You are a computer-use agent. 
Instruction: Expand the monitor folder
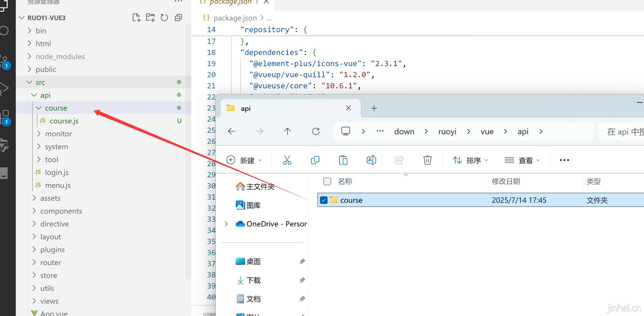tap(39, 133)
